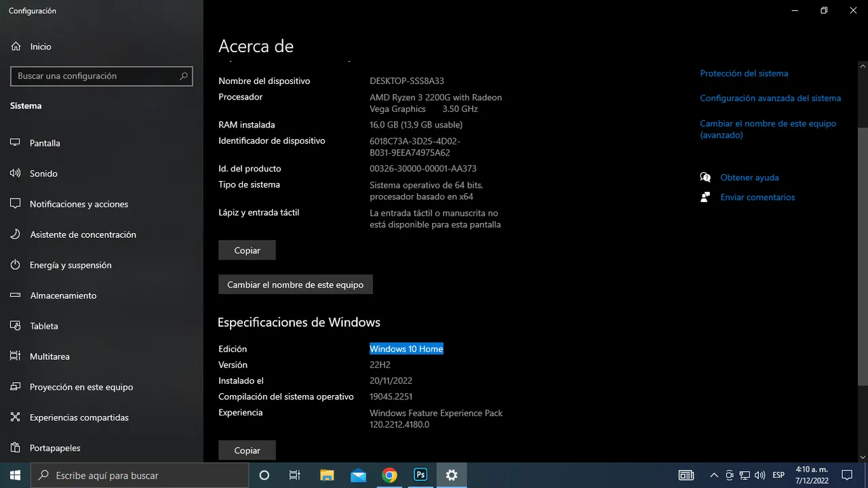Open Obtener ayuda link
This screenshot has height=488, width=868.
pos(749,178)
